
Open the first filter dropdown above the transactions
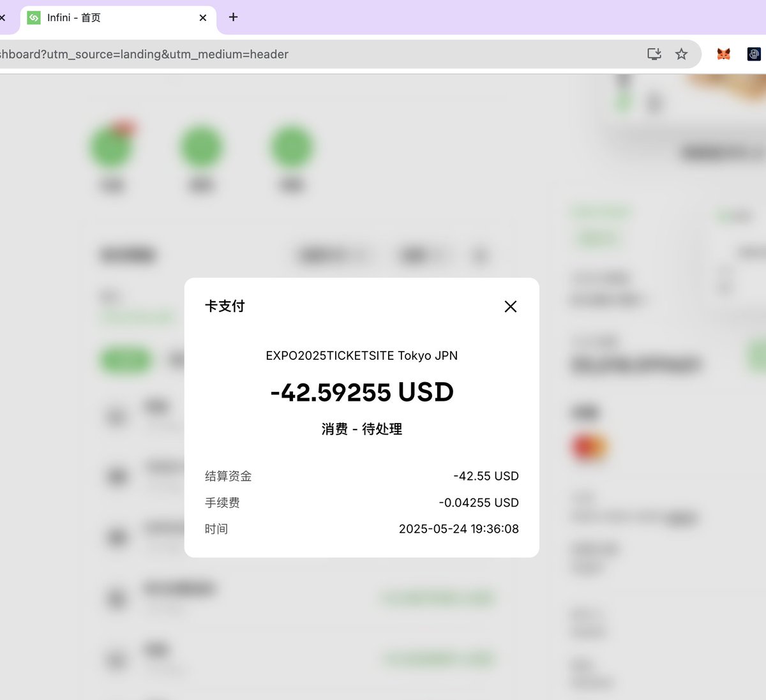333,255
